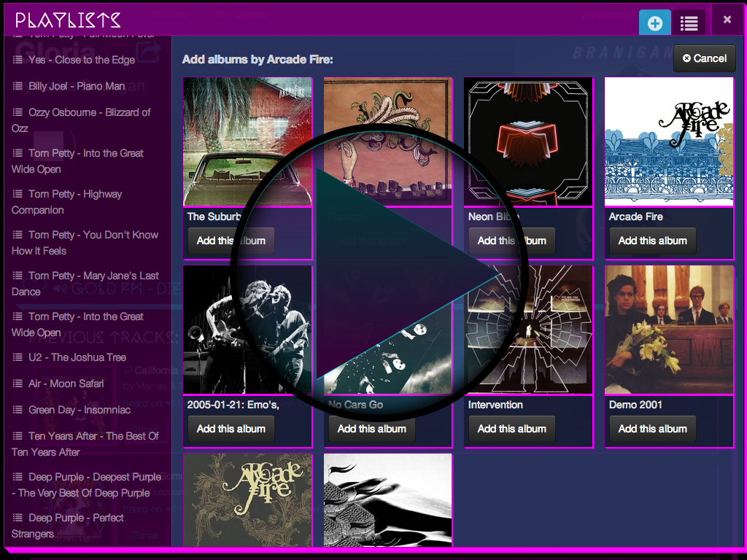The height and width of the screenshot is (560, 747).
Task: Click the blue plus add playlist icon
Action: (654, 23)
